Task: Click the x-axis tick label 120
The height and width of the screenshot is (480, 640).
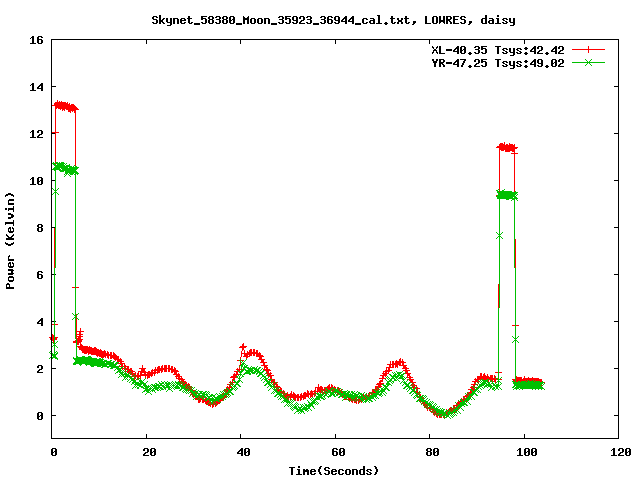Action: click(619, 452)
